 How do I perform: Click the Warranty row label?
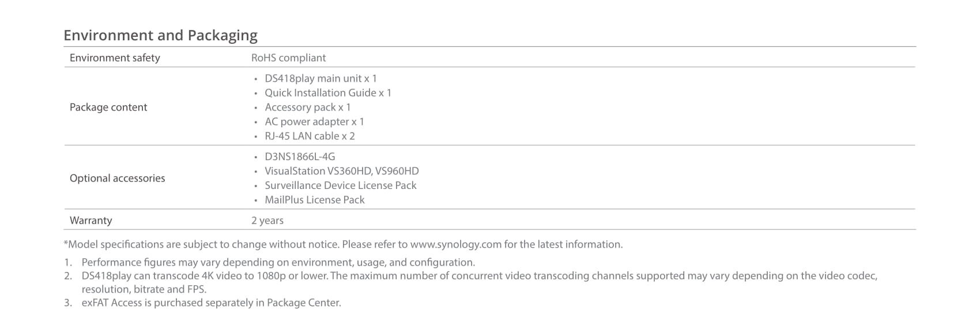point(91,220)
